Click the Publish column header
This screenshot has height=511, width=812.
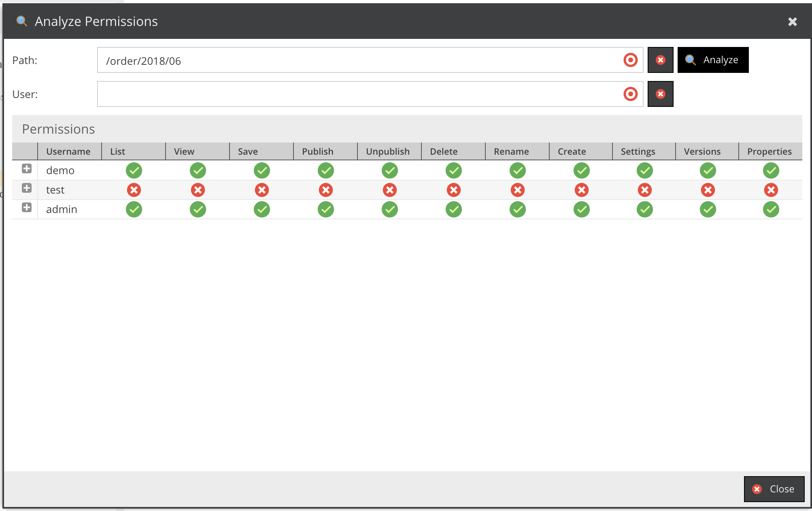(325, 151)
